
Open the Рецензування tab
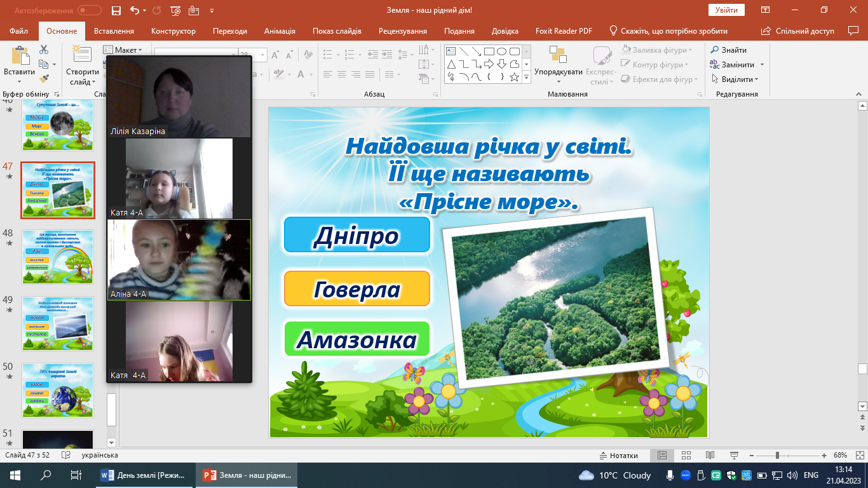tap(404, 31)
